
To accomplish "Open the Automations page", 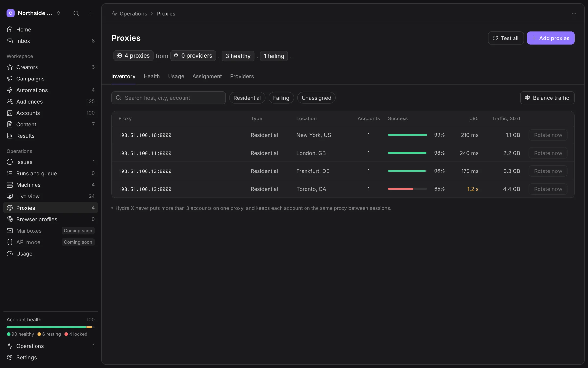I will click(x=50, y=90).
